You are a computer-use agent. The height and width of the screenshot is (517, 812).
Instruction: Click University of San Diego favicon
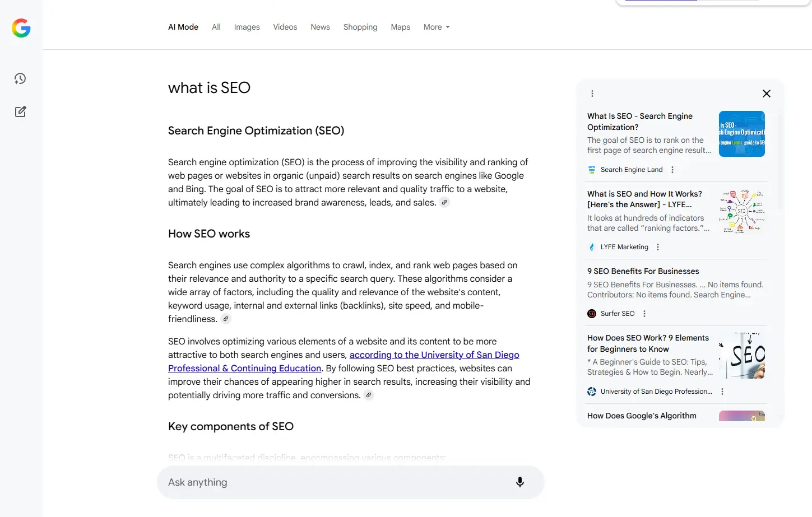point(592,392)
